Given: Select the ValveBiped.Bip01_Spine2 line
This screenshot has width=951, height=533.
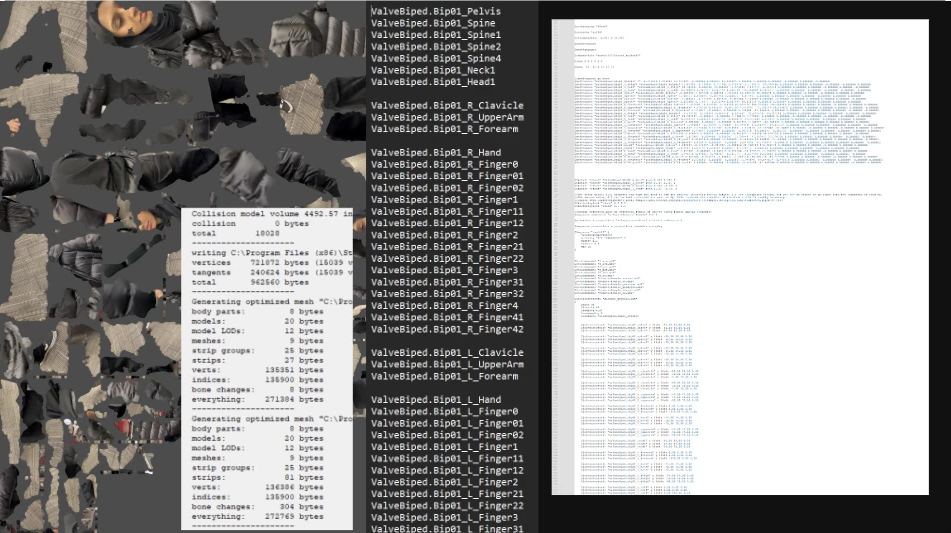Looking at the screenshot, I should click(x=436, y=47).
